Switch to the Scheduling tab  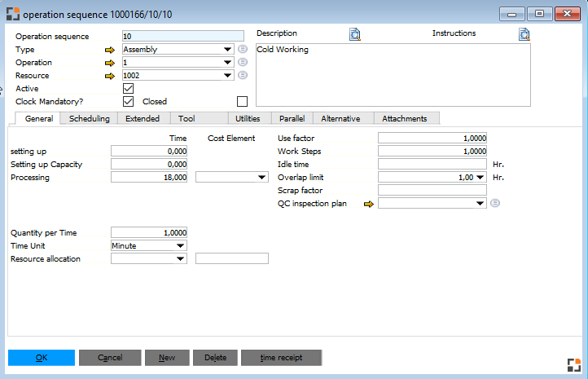point(90,119)
